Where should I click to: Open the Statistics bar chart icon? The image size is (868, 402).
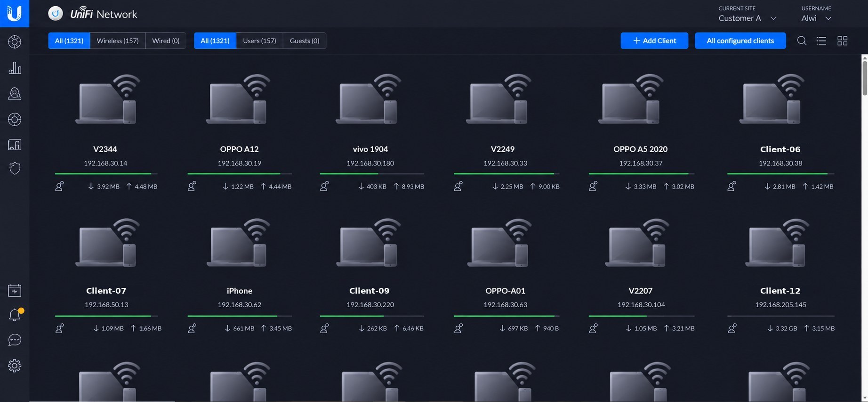15,68
